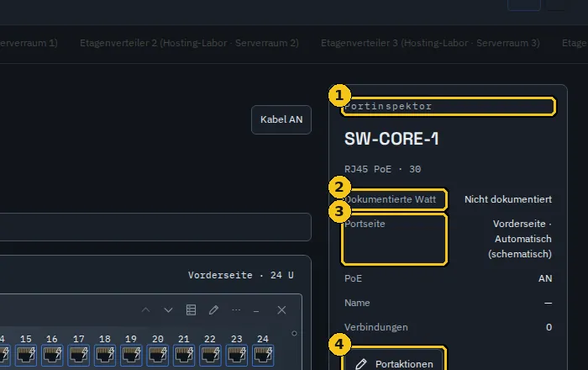
Task: Select RJ45 PoE port 24
Action: [263, 355]
